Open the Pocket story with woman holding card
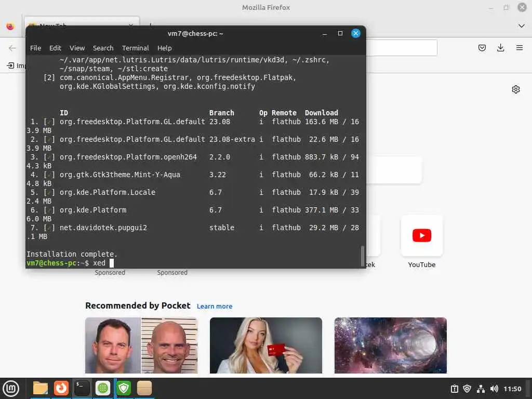This screenshot has width=532, height=399. pos(265,345)
